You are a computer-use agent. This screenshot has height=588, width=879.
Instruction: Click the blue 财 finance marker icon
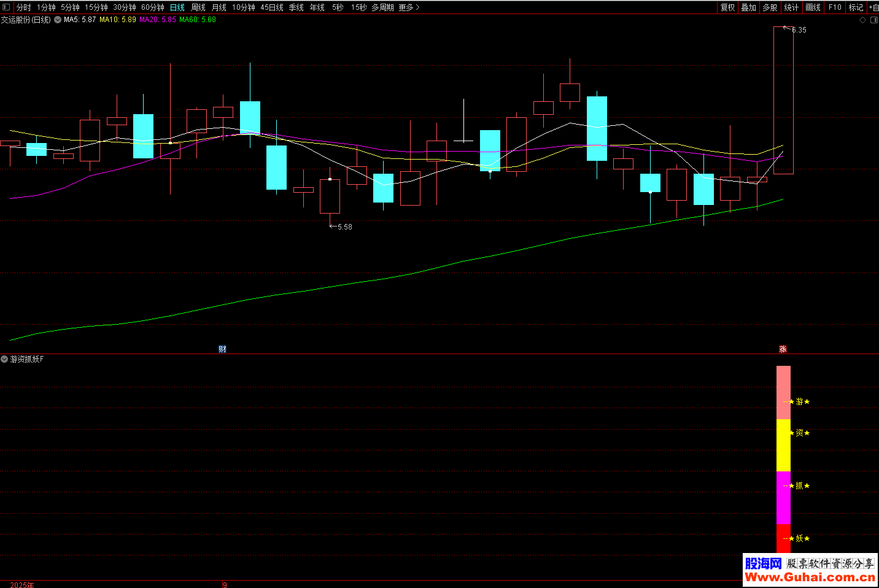[x=222, y=349]
